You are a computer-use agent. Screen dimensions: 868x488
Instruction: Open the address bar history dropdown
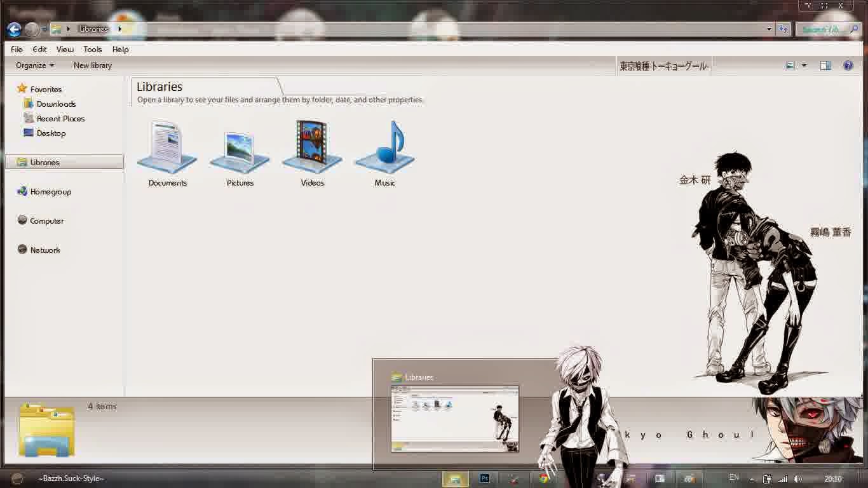pos(769,29)
